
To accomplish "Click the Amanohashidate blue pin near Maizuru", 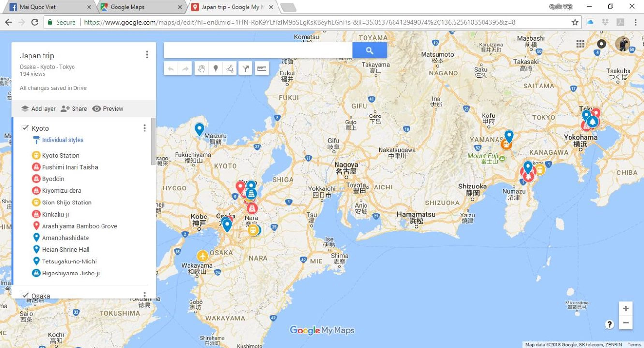I will 199,129.
